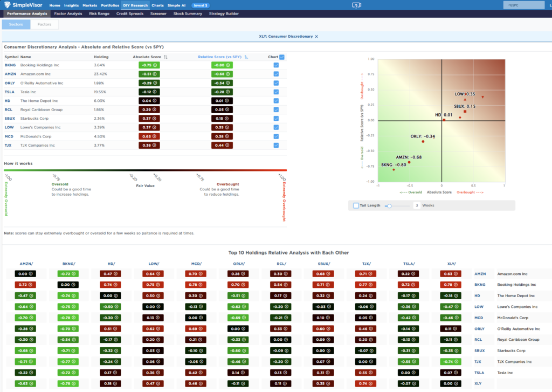The width and height of the screenshot is (552, 392).
Task: Open the Portfolios menu in top navigation
Action: coord(110,5)
